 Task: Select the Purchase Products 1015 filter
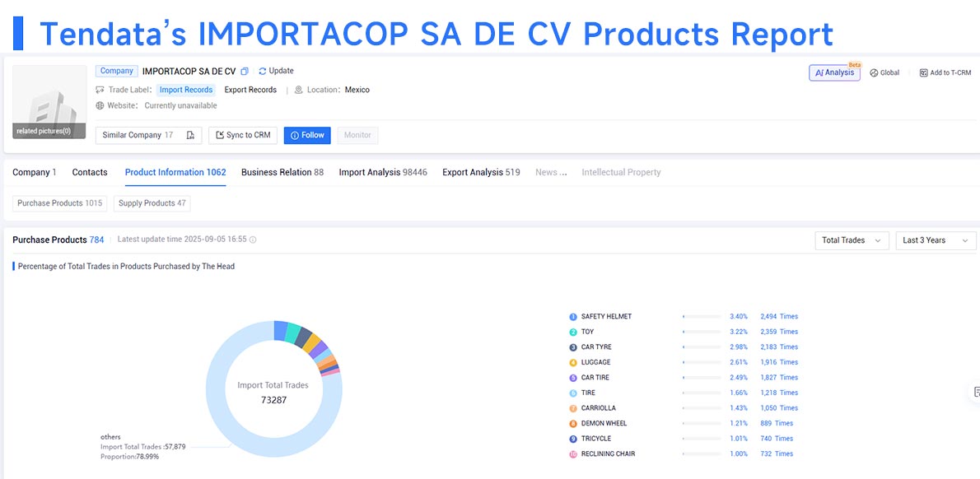[59, 203]
